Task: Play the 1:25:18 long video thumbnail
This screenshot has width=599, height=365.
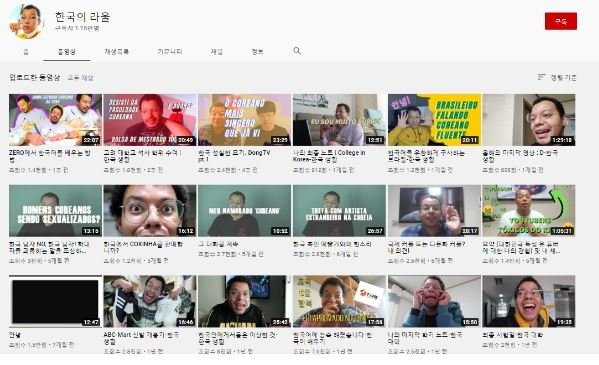Action: tap(529, 120)
